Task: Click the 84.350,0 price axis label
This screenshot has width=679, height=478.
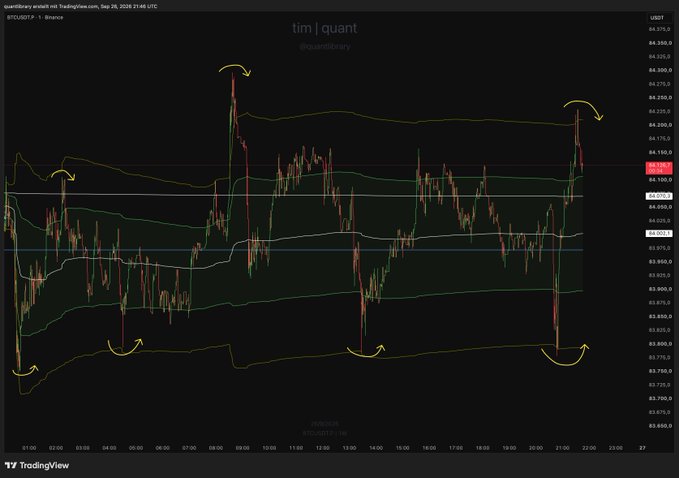Action: click(x=660, y=43)
